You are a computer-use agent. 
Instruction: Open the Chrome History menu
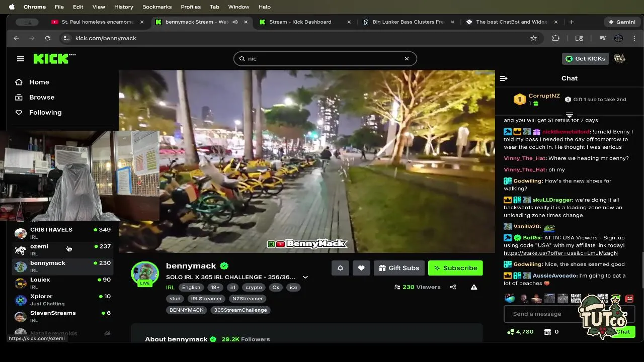(x=123, y=7)
